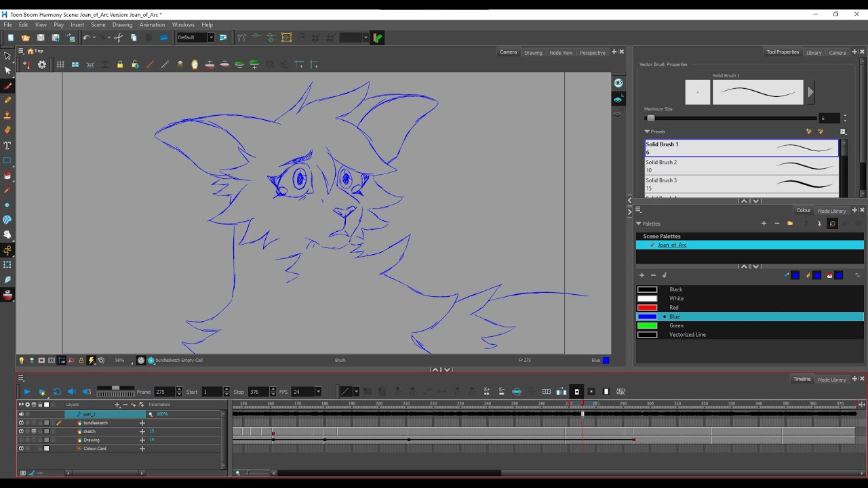Screen dimensions: 868x488
Task: Click the yellow padlock icon in Camera toolbar
Action: point(120,65)
